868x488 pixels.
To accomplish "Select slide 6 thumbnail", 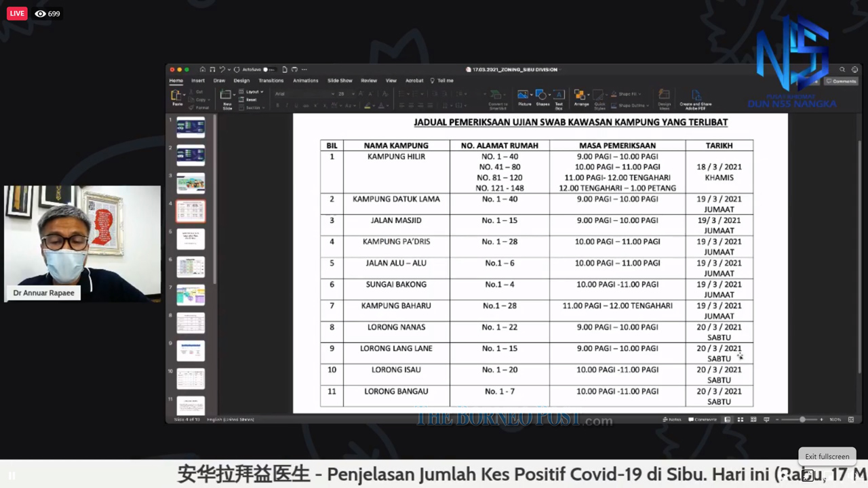I will point(191,267).
